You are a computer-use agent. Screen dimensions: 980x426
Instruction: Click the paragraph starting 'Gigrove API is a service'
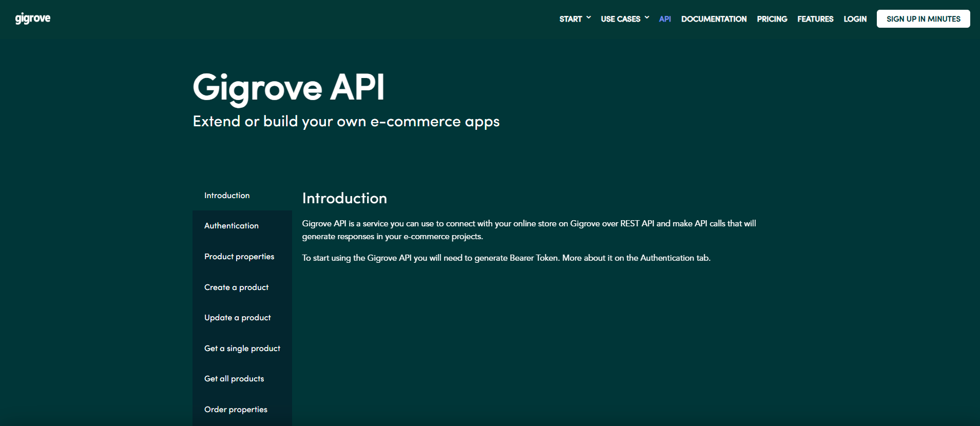pos(529,230)
